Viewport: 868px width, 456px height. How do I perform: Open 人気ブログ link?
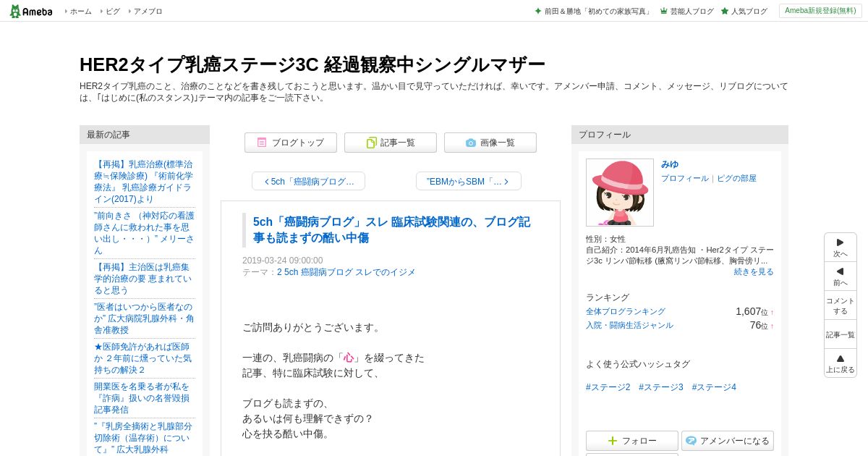[x=749, y=12]
